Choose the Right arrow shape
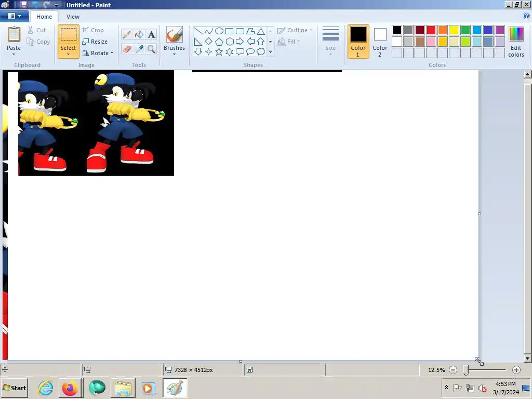 click(x=240, y=42)
